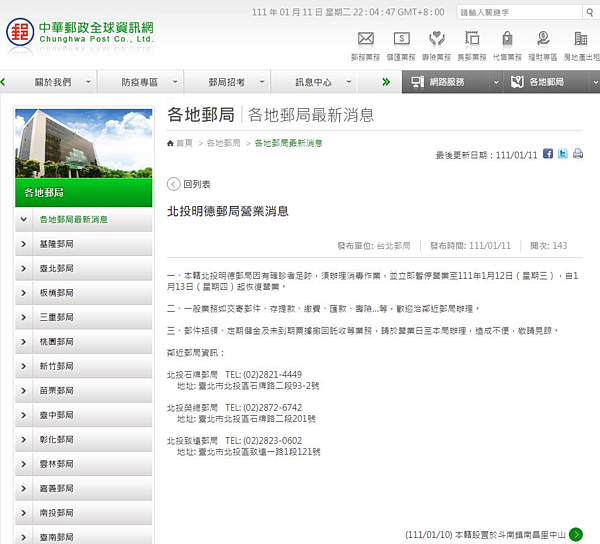
Task: Click the home icon in the breadcrumb
Action: click(x=170, y=143)
